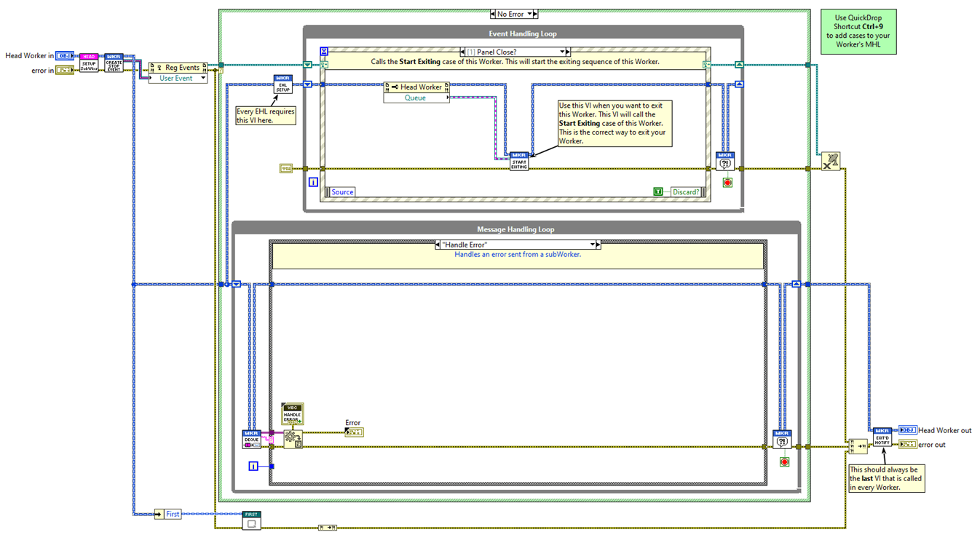Click the Event Handling Loop iteration terminal
980x535 pixels.
[x=313, y=182]
